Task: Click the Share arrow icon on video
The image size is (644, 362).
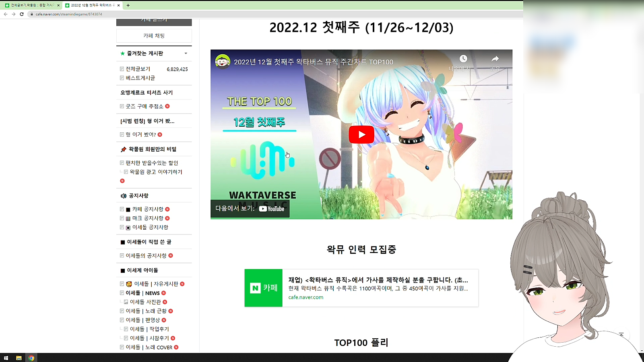Action: pyautogui.click(x=495, y=59)
